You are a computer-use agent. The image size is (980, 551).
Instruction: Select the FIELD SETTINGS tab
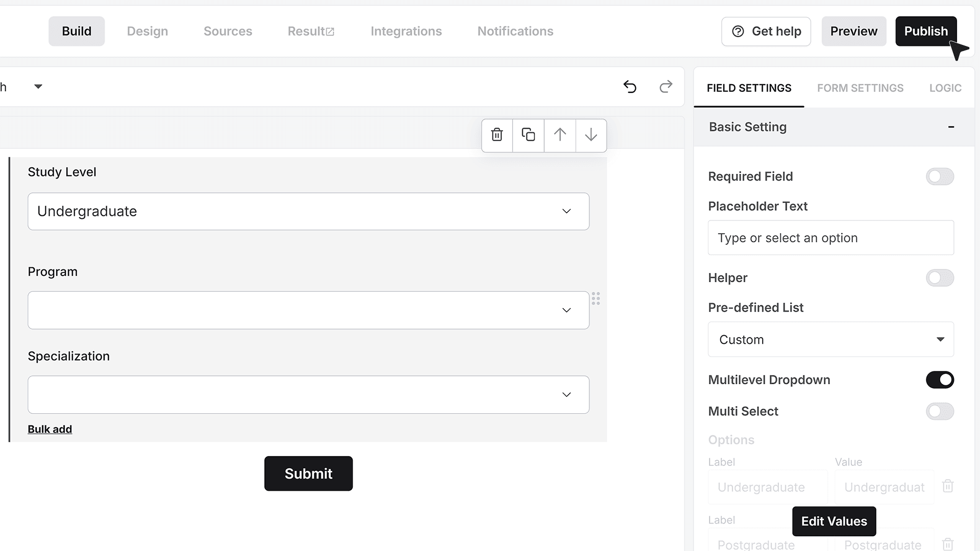click(749, 88)
